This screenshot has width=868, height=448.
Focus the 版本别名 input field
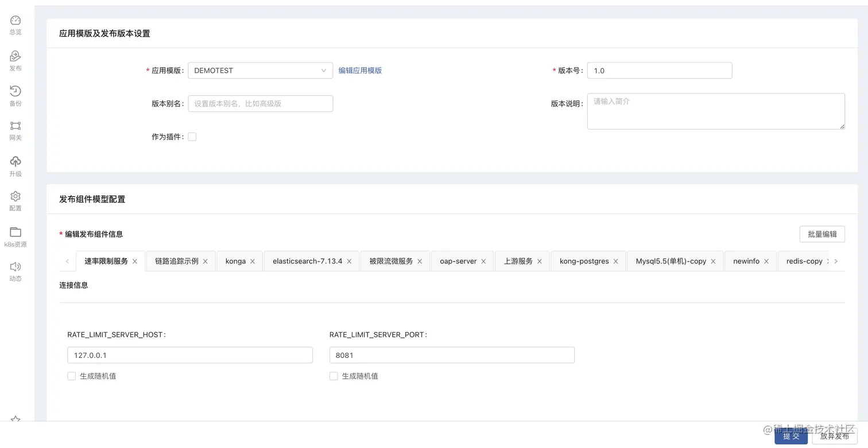click(261, 104)
